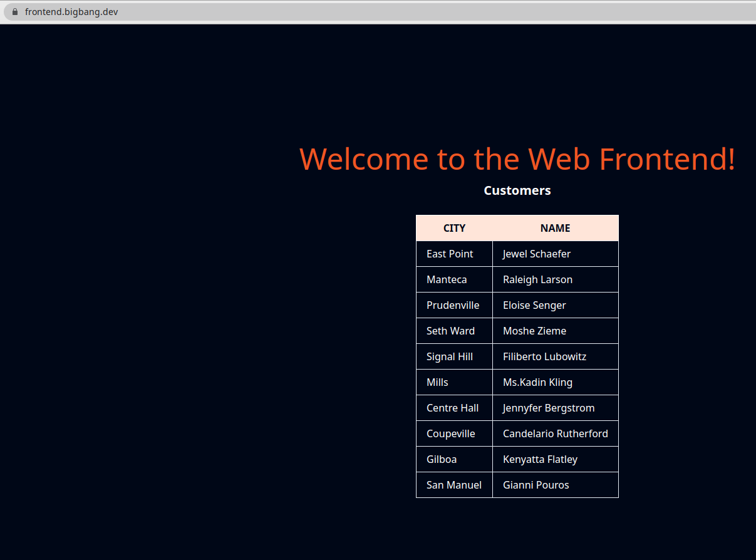
Task: Select customer Jewel Schaefer
Action: tap(537, 254)
